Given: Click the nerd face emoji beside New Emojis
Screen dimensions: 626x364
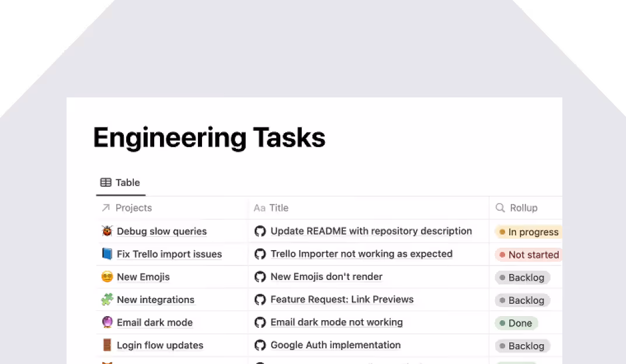Looking at the screenshot, I should click(x=107, y=276).
